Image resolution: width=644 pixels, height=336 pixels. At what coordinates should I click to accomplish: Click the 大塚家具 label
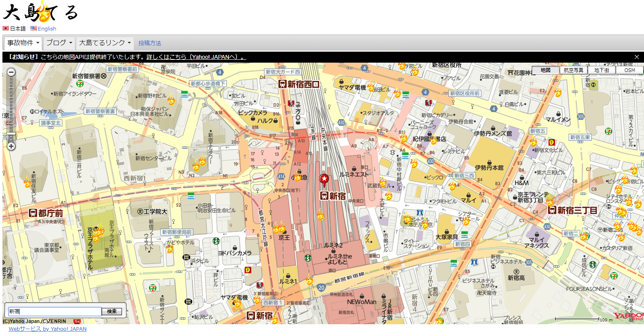447,237
